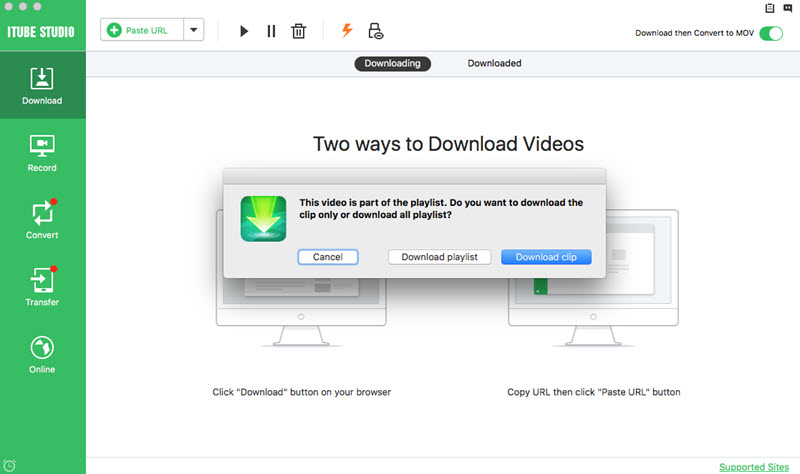Open the Download section in sidebar
Screen dimensions: 800x474
pyautogui.click(x=42, y=85)
